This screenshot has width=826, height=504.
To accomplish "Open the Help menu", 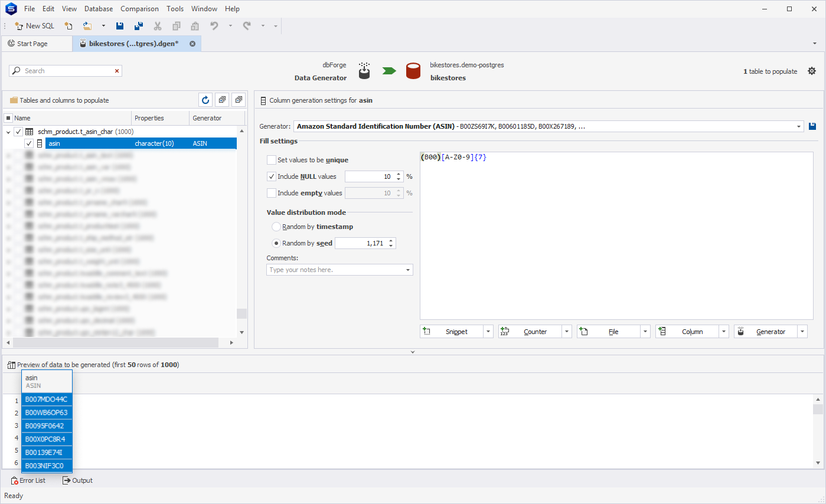I will click(x=232, y=9).
